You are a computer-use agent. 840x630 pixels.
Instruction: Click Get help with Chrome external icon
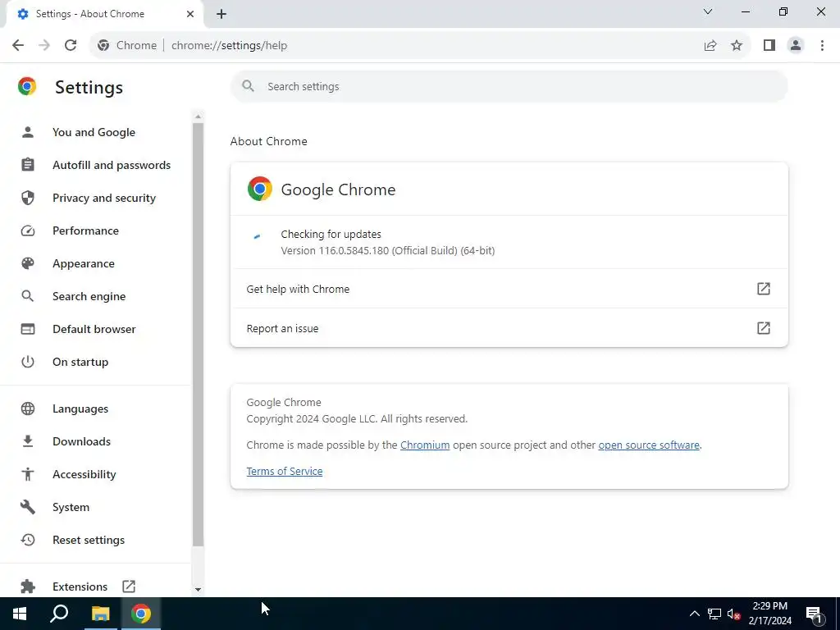click(x=764, y=289)
